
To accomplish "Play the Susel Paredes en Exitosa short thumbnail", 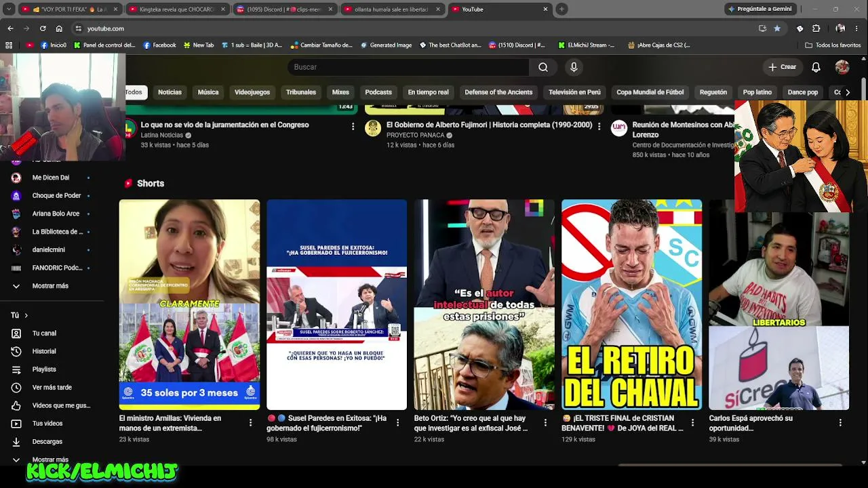I will tap(336, 304).
